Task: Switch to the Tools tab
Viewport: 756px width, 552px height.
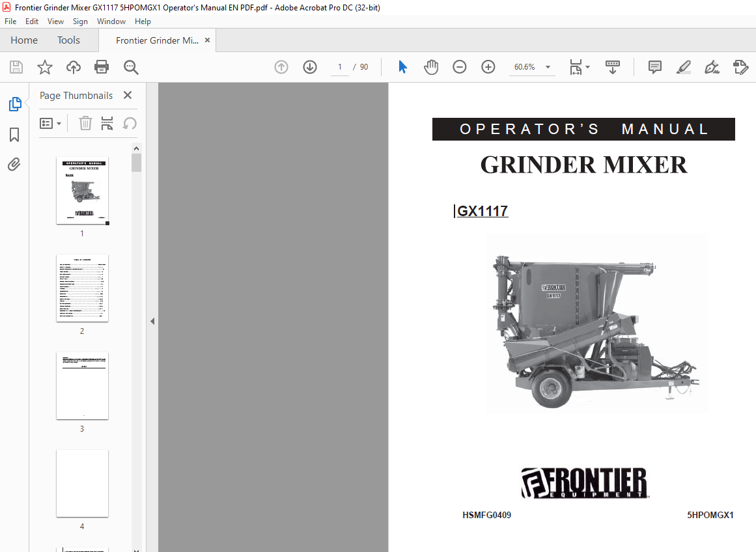Action: (68, 40)
